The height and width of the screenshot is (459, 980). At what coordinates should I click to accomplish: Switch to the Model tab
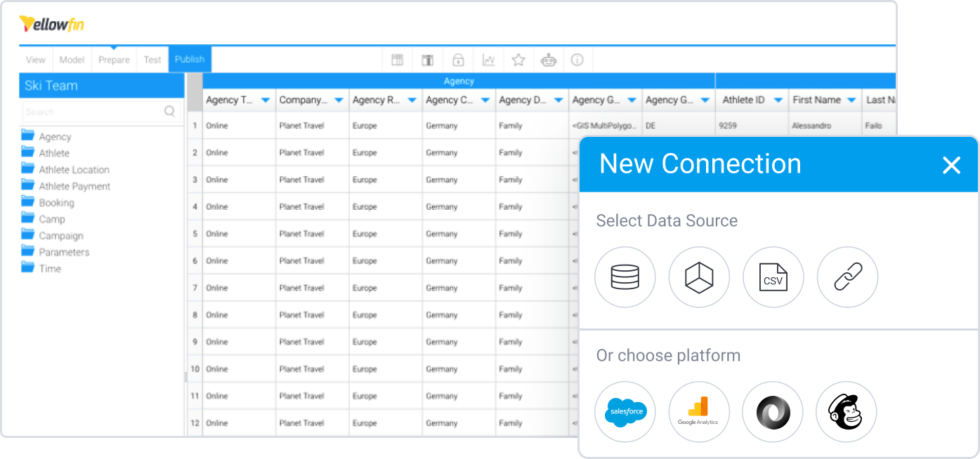click(72, 60)
